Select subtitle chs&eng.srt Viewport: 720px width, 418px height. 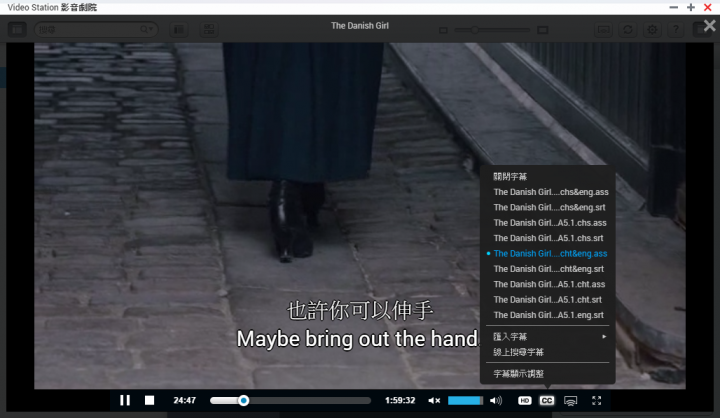click(x=550, y=207)
